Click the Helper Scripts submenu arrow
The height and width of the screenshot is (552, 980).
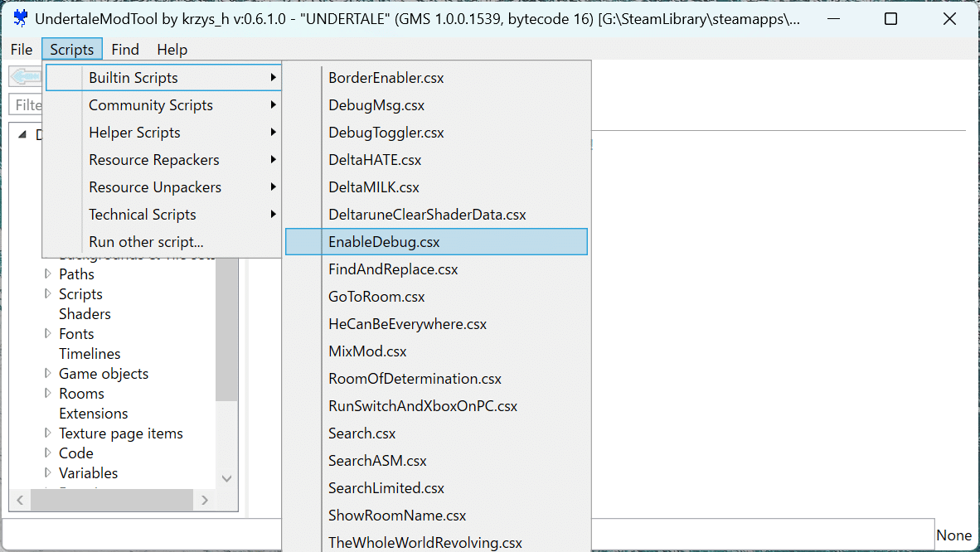273,133
